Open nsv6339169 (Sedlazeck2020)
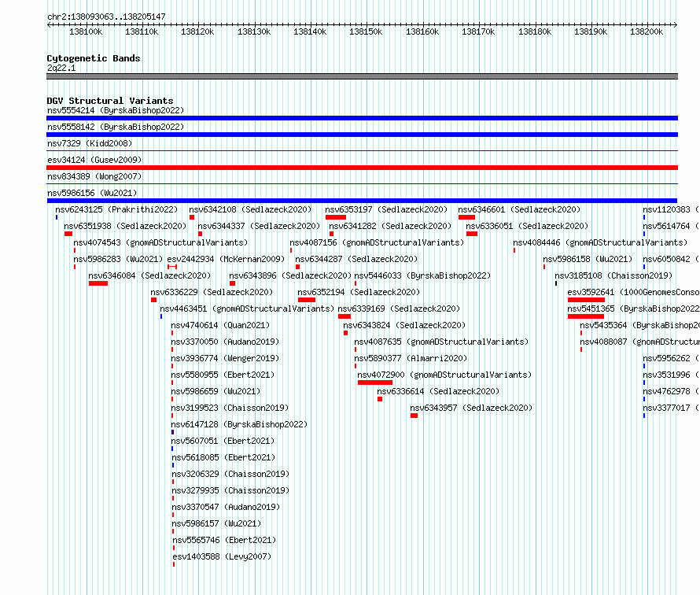Viewport: 700px width, 595px height. (x=399, y=309)
